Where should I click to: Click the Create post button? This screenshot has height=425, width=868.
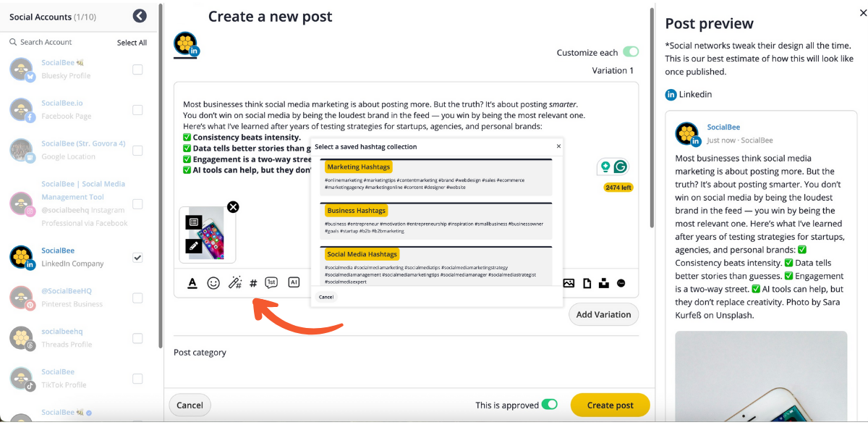pos(610,405)
